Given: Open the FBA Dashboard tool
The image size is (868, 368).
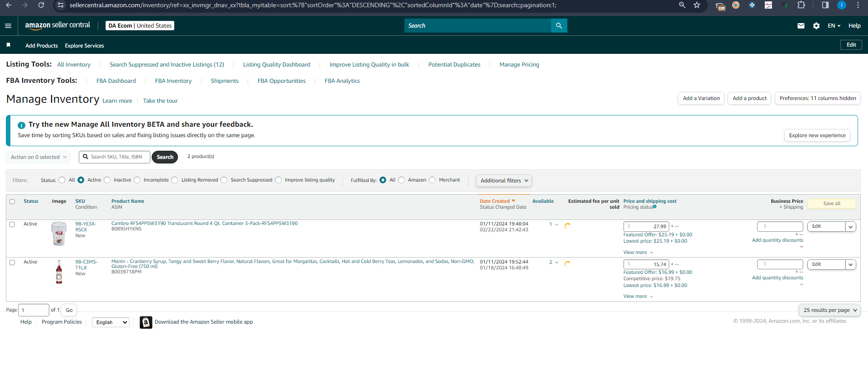Looking at the screenshot, I should [x=116, y=81].
